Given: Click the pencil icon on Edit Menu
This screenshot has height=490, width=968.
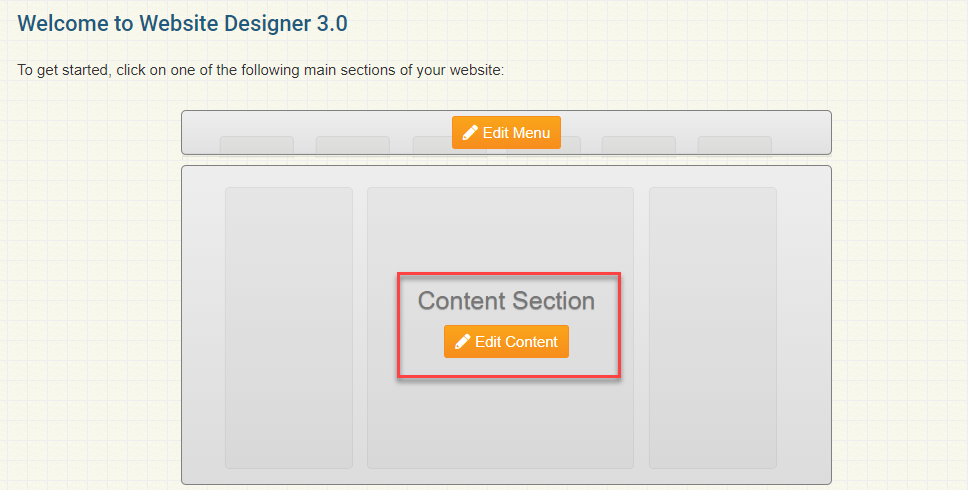Looking at the screenshot, I should click(470, 133).
